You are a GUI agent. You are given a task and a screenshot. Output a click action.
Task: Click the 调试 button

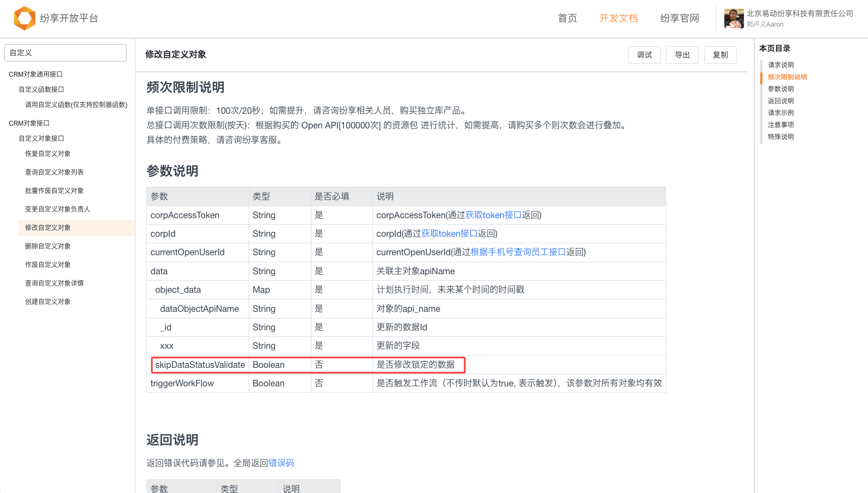tap(644, 55)
